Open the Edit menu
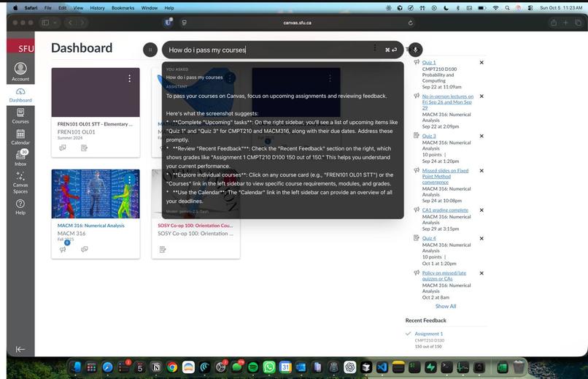 tap(62, 8)
